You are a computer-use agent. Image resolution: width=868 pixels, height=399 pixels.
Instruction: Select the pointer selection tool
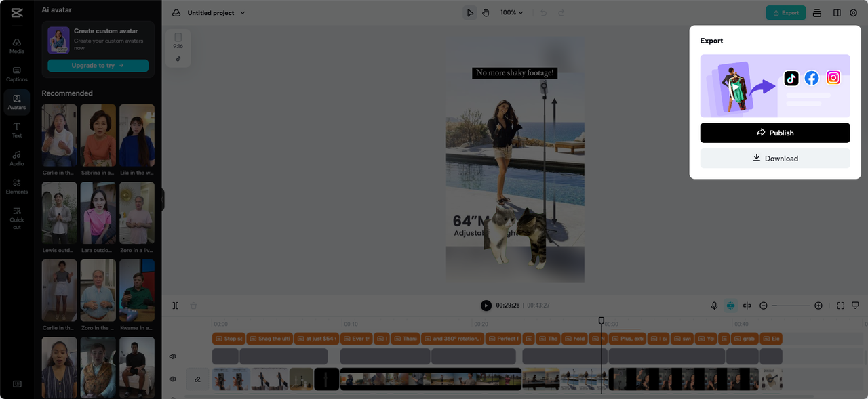(469, 13)
